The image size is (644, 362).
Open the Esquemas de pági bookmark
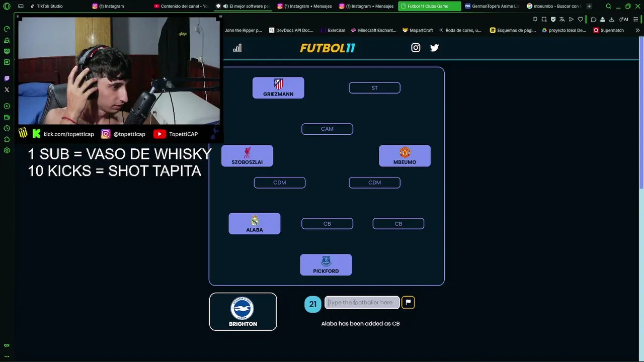coord(512,30)
